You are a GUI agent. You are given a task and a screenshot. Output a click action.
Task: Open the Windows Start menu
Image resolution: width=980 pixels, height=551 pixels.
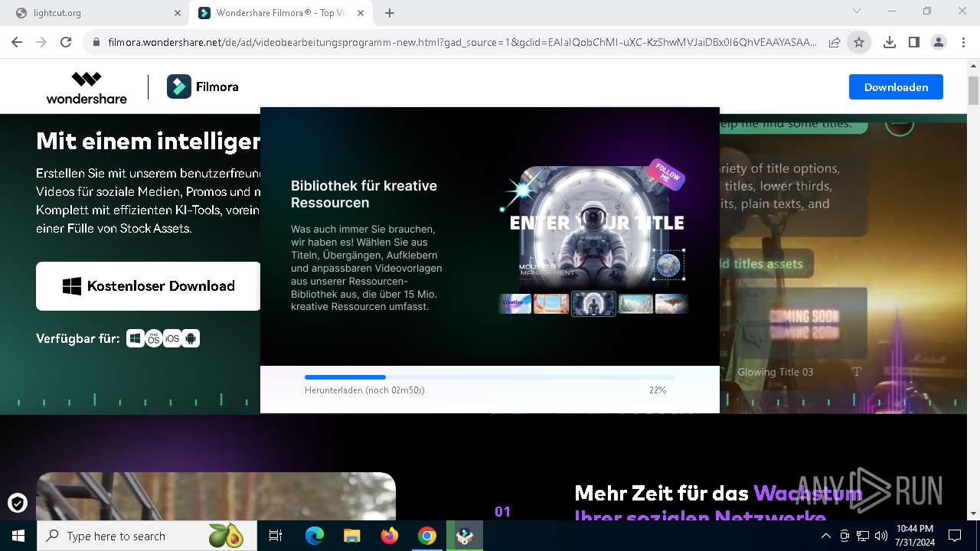pyautogui.click(x=18, y=536)
